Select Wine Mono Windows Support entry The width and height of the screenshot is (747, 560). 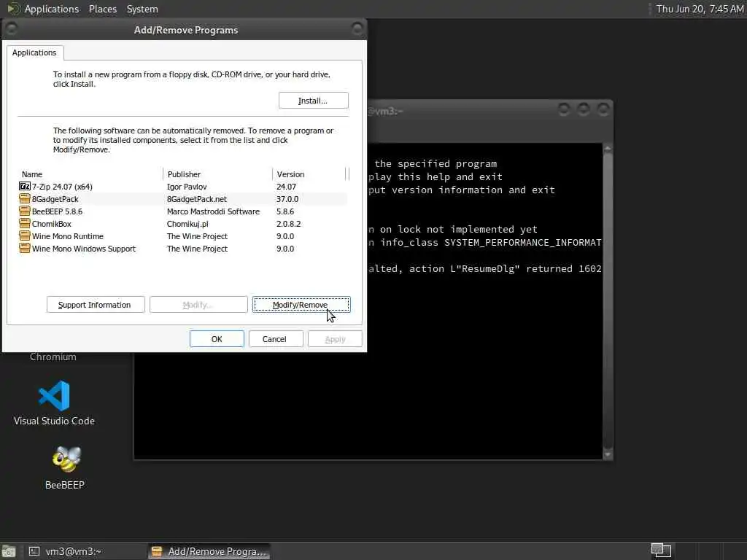pyautogui.click(x=182, y=249)
